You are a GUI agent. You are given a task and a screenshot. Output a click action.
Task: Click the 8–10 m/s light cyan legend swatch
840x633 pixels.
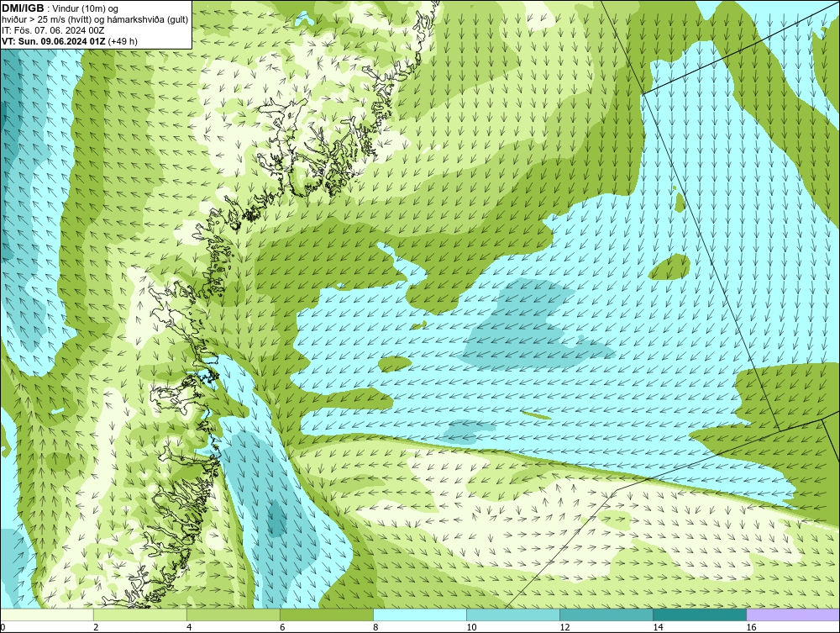click(419, 615)
